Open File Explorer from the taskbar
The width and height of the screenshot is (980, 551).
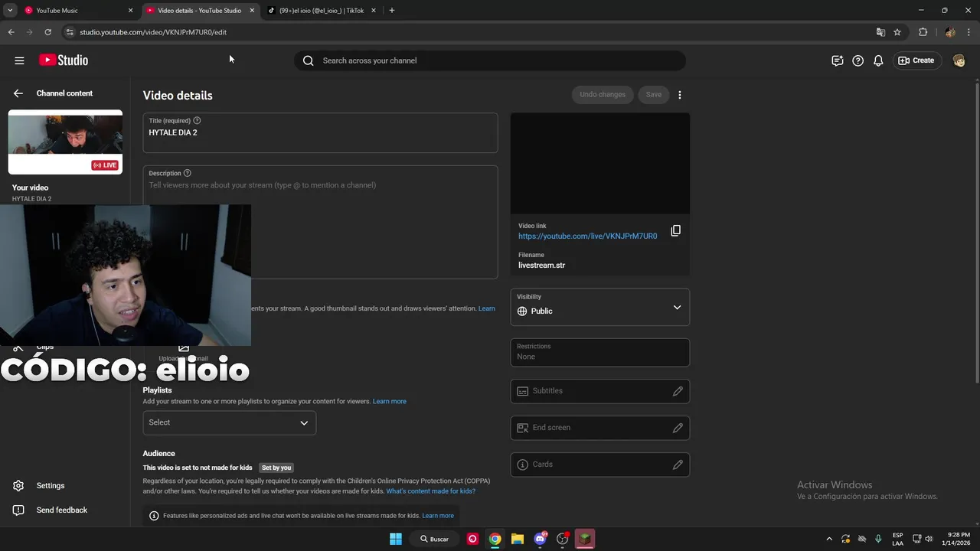tap(518, 539)
